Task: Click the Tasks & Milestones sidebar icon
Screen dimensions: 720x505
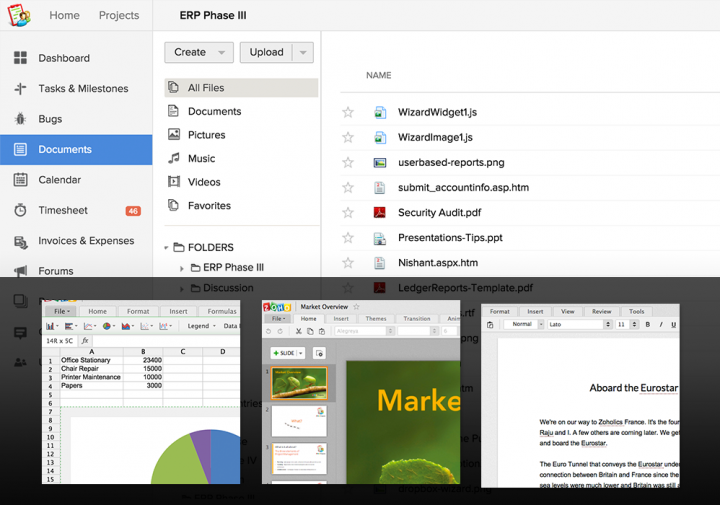Action: click(20, 88)
